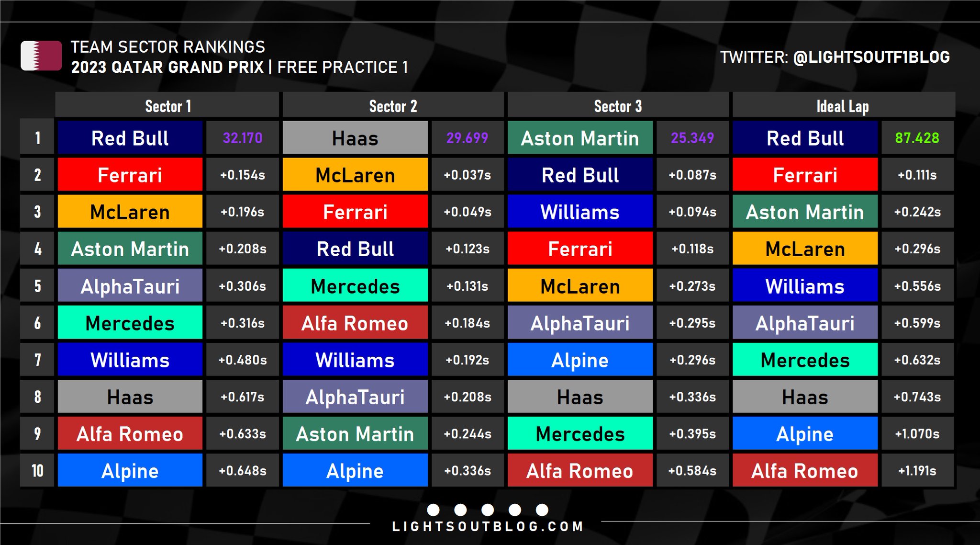Click the middle white dot in footer
Image resolution: width=980 pixels, height=545 pixels.
488,510
